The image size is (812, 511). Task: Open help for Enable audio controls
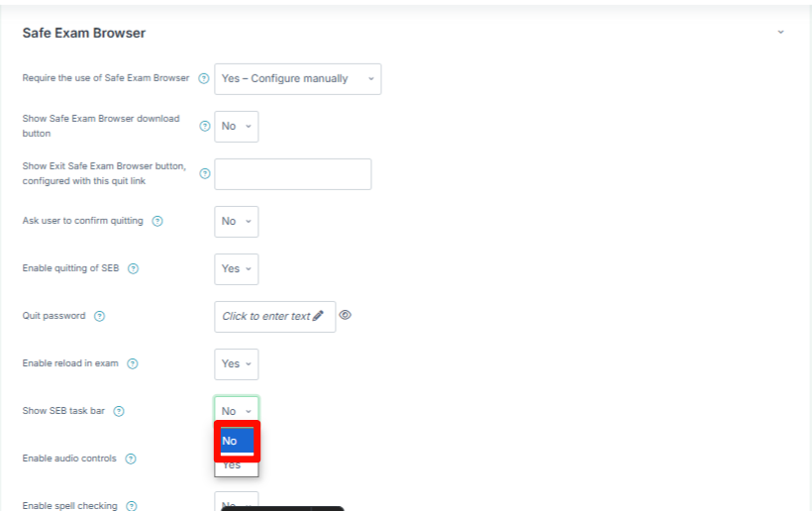click(131, 459)
